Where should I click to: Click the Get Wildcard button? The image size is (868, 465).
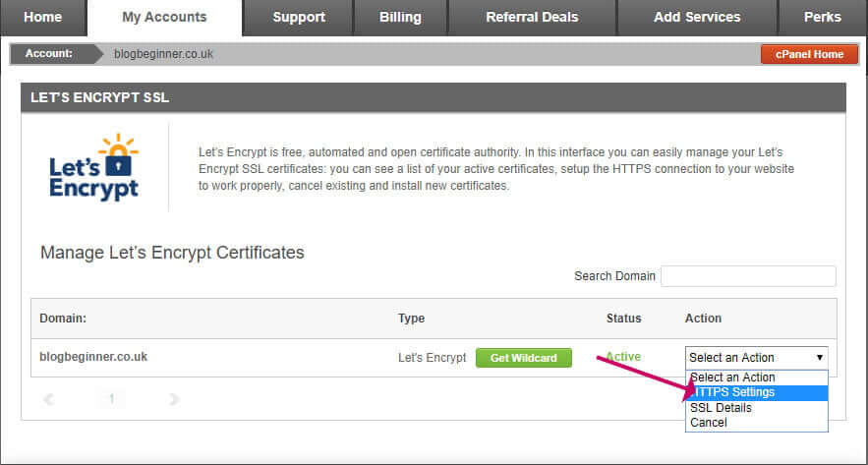(524, 358)
